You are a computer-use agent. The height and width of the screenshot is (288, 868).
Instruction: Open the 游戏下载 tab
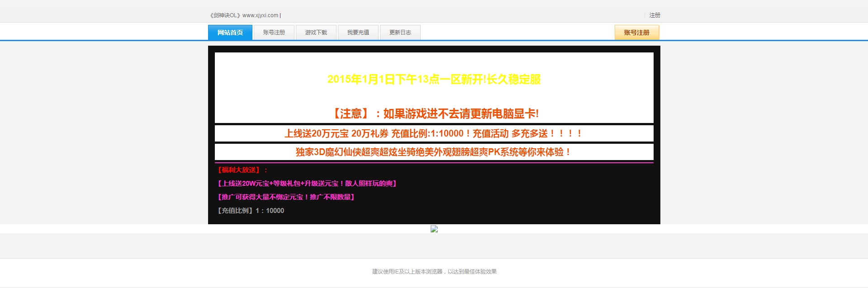(316, 33)
